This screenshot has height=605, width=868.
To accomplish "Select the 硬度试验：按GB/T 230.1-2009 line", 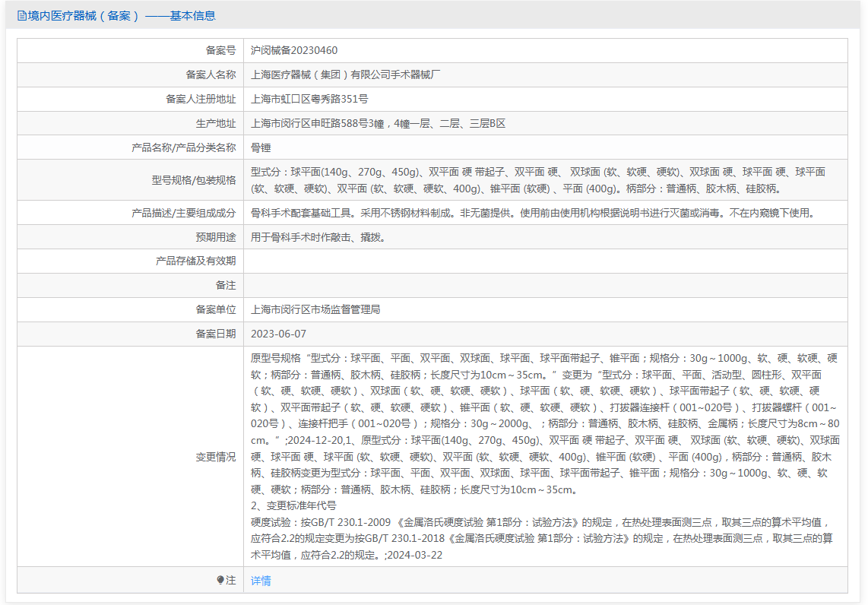I will [x=541, y=522].
